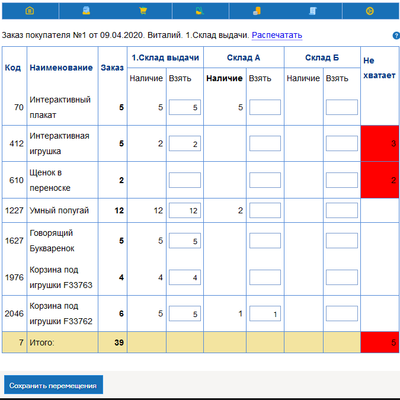This screenshot has width=400, height=400.
Task: Edit 1.Склад выдачи Взять for Корзина F33763
Action: 185,277
